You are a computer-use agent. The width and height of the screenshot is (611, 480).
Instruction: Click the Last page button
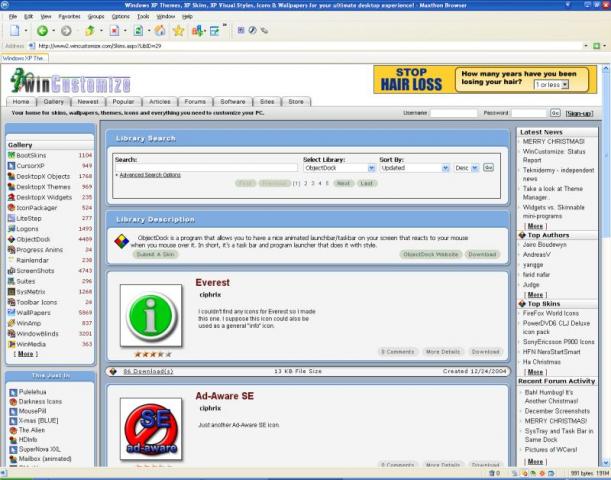[367, 183]
